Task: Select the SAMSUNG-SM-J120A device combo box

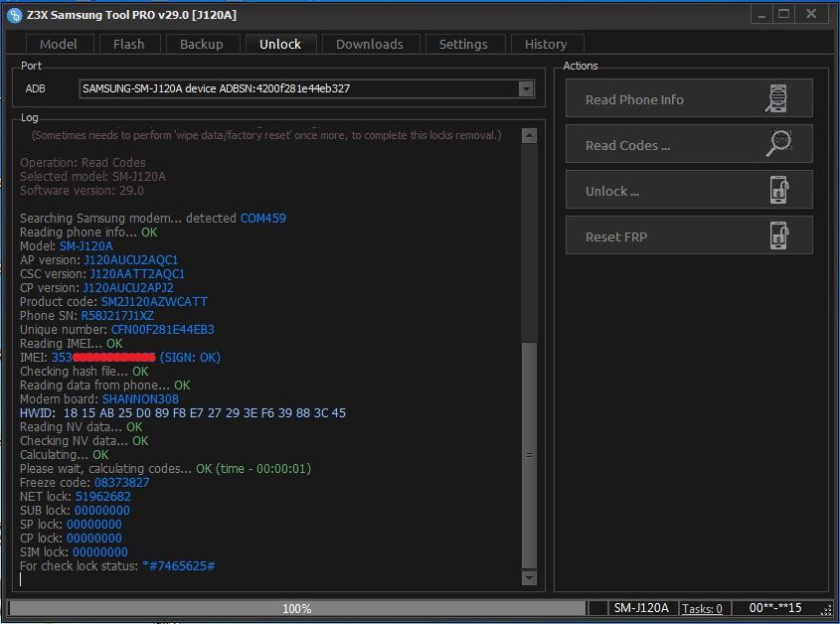Action: coord(306,88)
